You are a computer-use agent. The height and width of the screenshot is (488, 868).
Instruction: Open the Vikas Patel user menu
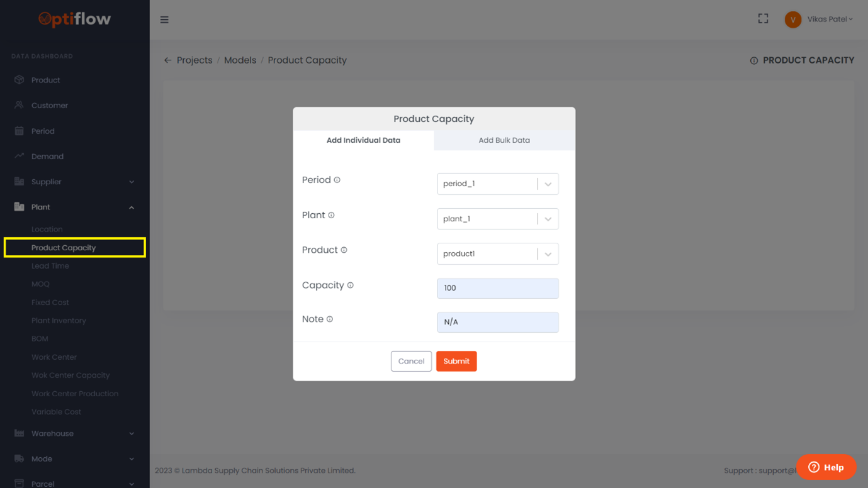pyautogui.click(x=820, y=19)
